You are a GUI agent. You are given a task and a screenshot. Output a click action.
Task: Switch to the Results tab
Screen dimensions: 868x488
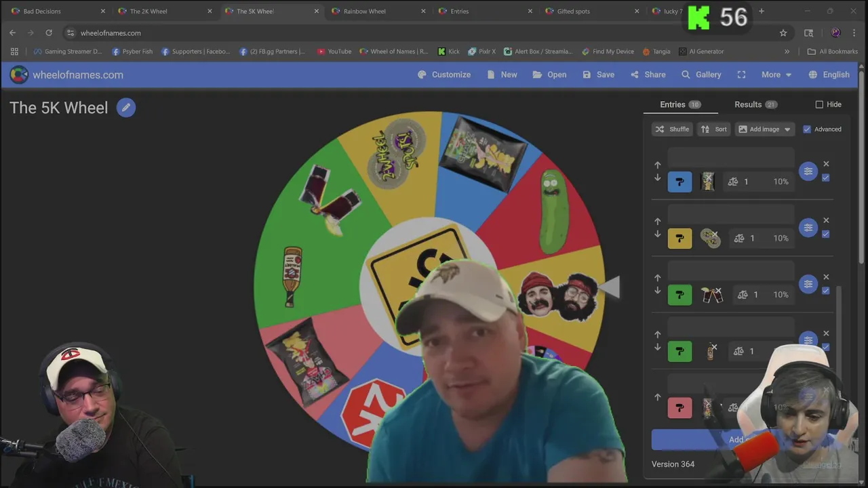point(755,104)
